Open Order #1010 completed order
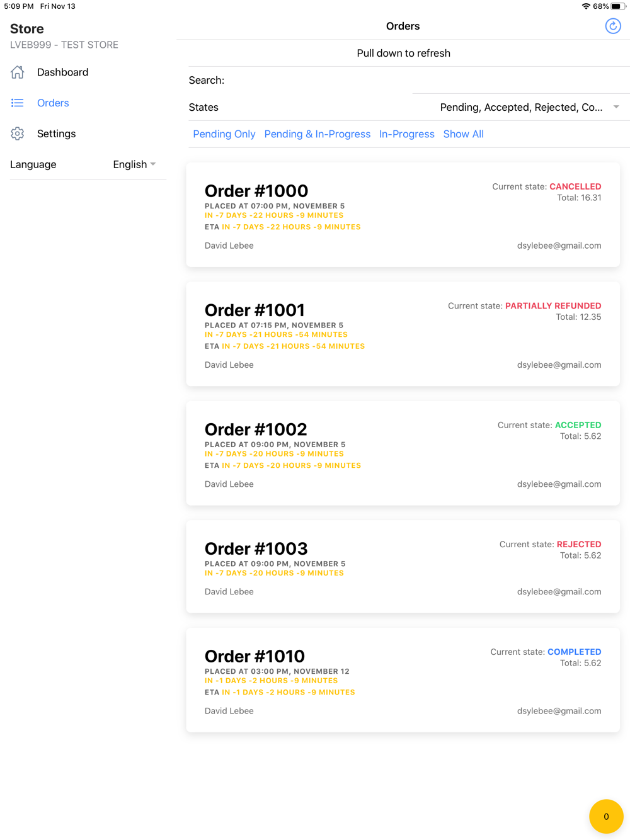 point(403,680)
